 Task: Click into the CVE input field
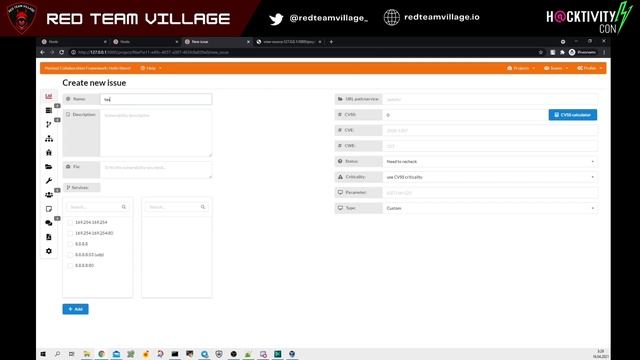pyautogui.click(x=490, y=131)
